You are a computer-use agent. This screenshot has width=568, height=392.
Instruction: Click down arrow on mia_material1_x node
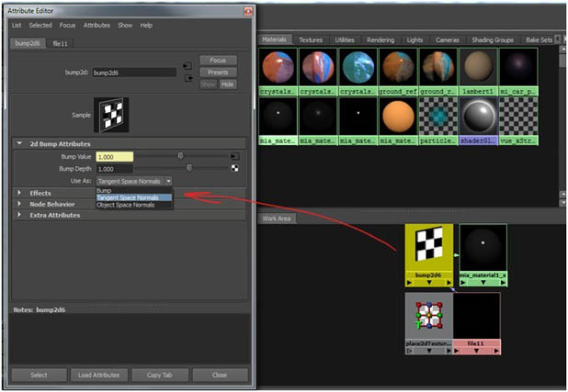[x=483, y=283]
